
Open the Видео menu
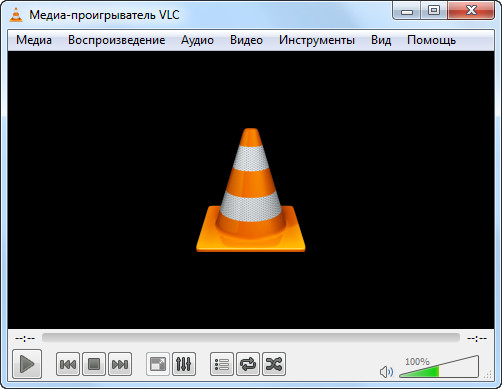click(246, 40)
